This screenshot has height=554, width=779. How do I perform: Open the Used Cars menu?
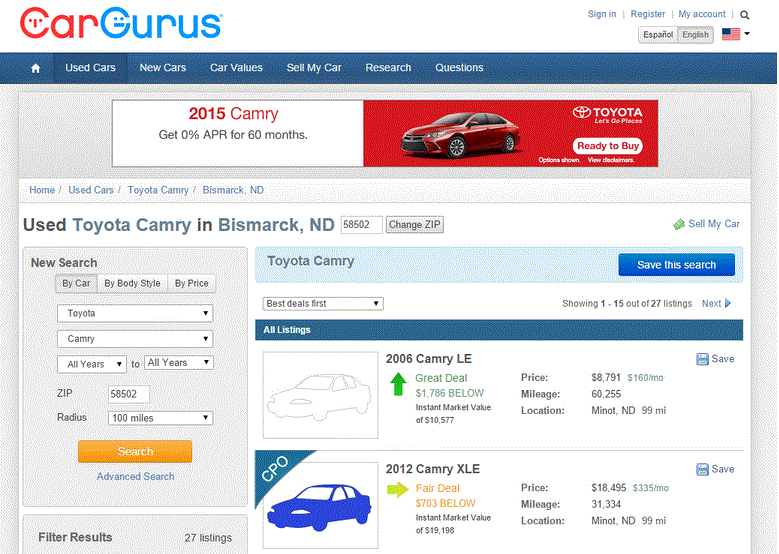coord(90,68)
